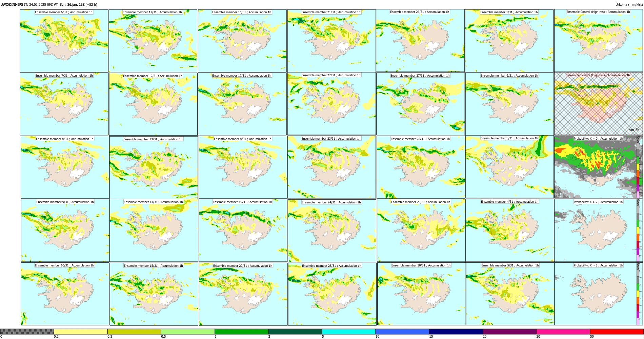Image resolution: width=644 pixels, height=339 pixels.
Task: Click the light yellow 0.1–0.3 legend swatch
Action: click(x=81, y=332)
